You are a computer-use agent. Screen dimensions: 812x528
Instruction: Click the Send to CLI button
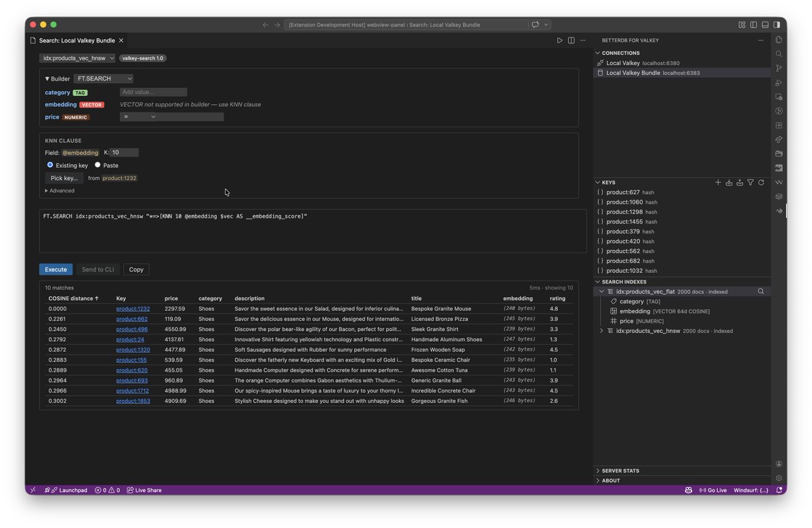tap(98, 269)
